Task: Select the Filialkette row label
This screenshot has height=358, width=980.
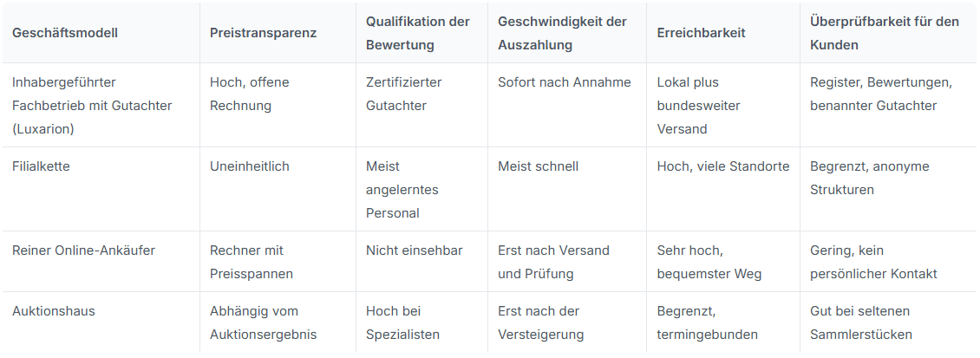Action: pos(41,166)
